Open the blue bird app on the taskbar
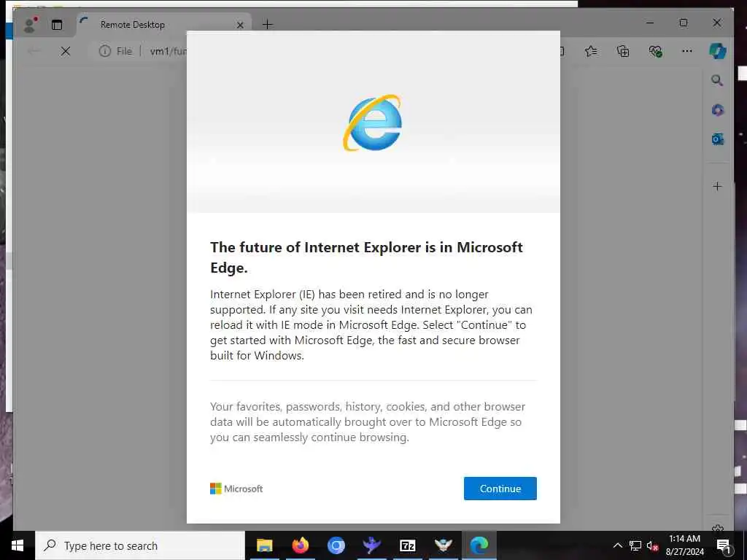 point(371,545)
